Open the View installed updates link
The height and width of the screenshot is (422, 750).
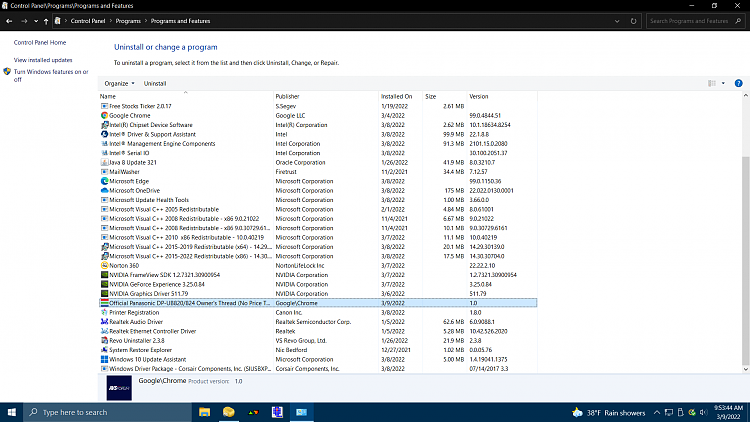(42, 60)
